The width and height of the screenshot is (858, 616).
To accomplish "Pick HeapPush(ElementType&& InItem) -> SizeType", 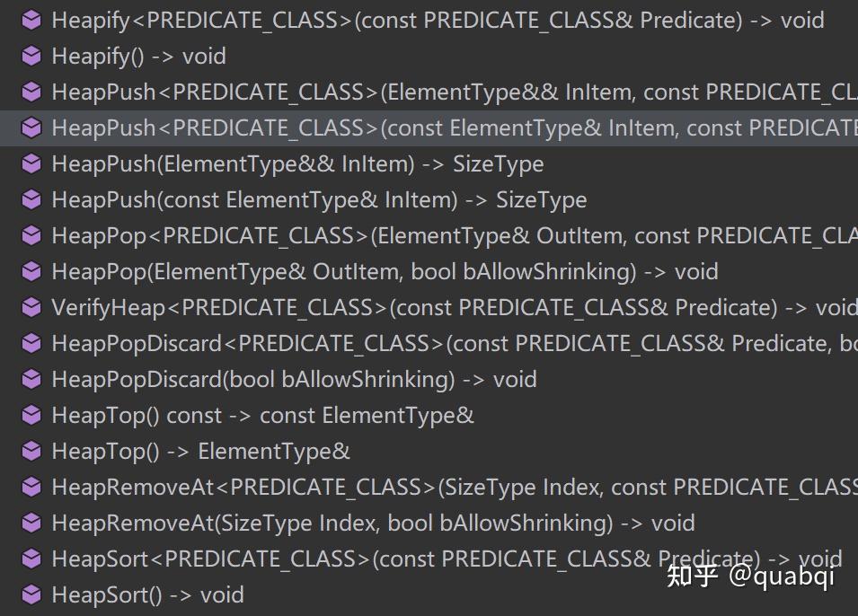I will pos(297,164).
